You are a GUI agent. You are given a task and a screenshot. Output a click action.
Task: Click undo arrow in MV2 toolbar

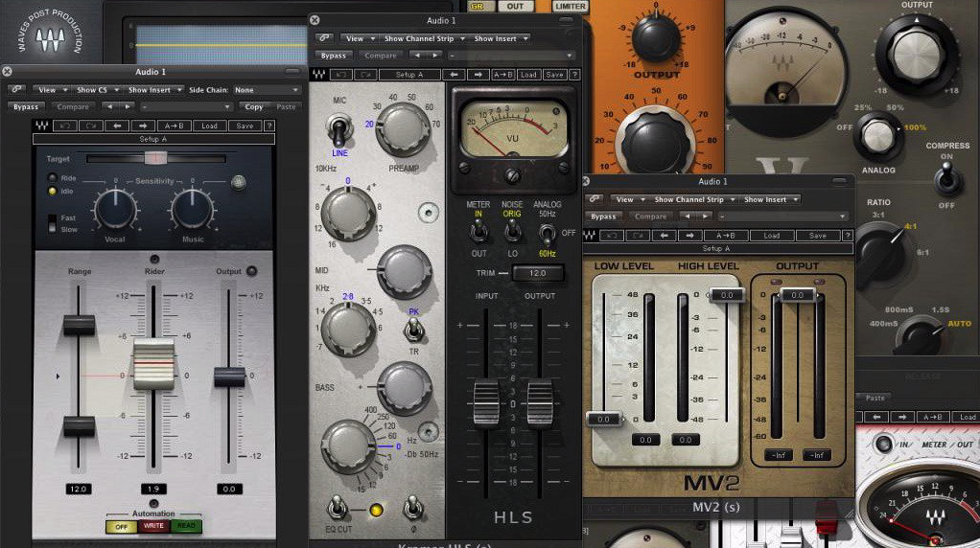(612, 236)
